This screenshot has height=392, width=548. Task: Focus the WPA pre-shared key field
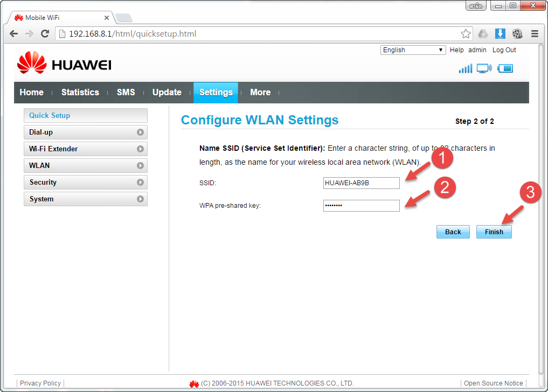[361, 206]
